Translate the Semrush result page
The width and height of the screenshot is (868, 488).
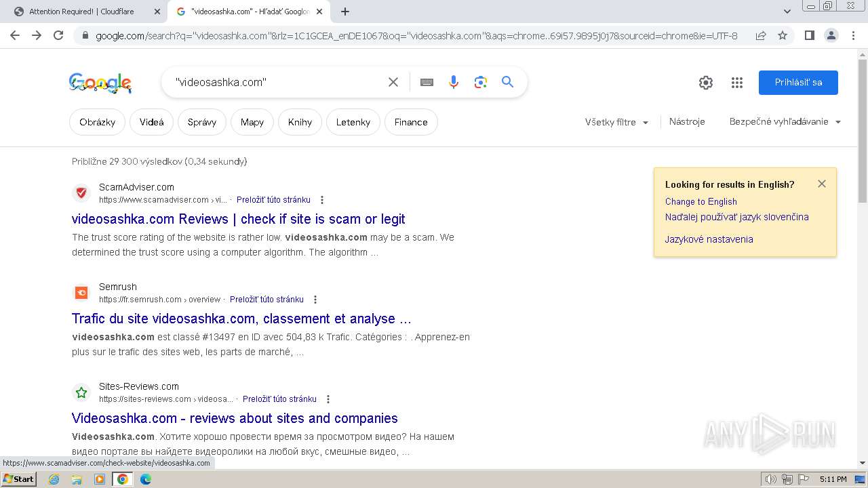tap(267, 300)
